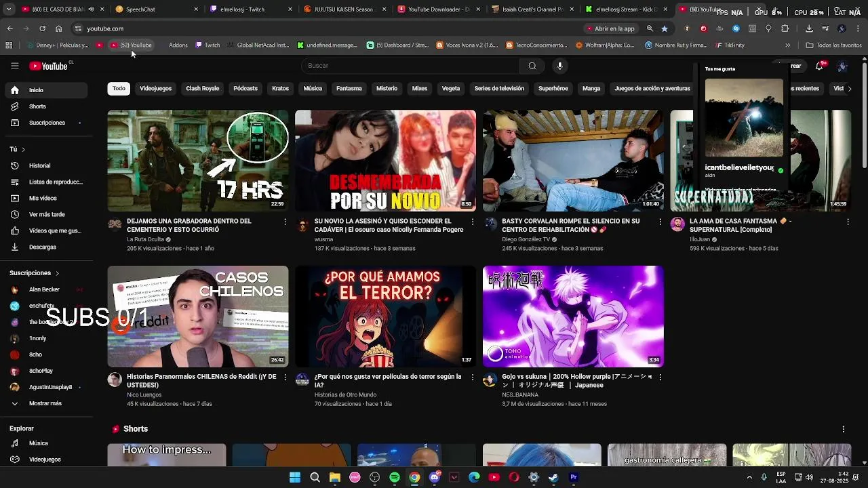The width and height of the screenshot is (868, 488).
Task: Select the Clash Royale chip
Action: pos(202,89)
